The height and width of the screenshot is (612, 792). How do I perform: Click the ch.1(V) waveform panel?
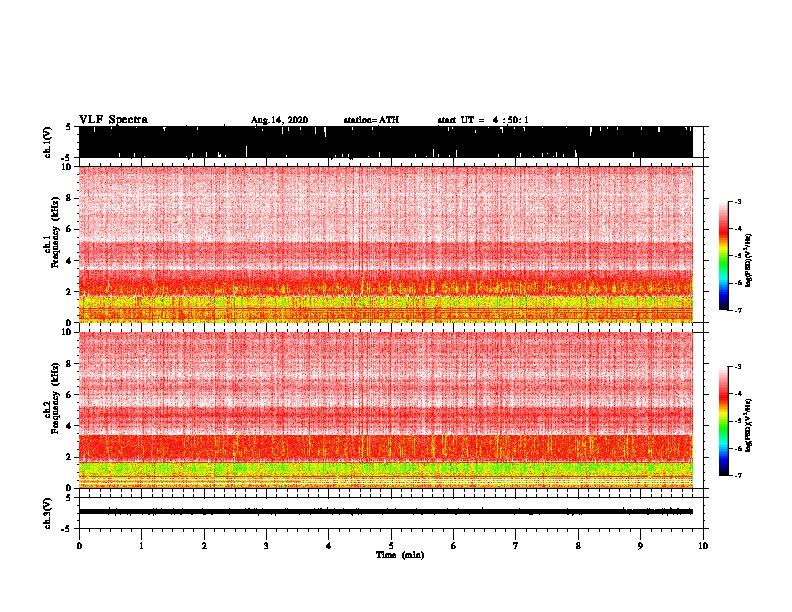pyautogui.click(x=386, y=142)
